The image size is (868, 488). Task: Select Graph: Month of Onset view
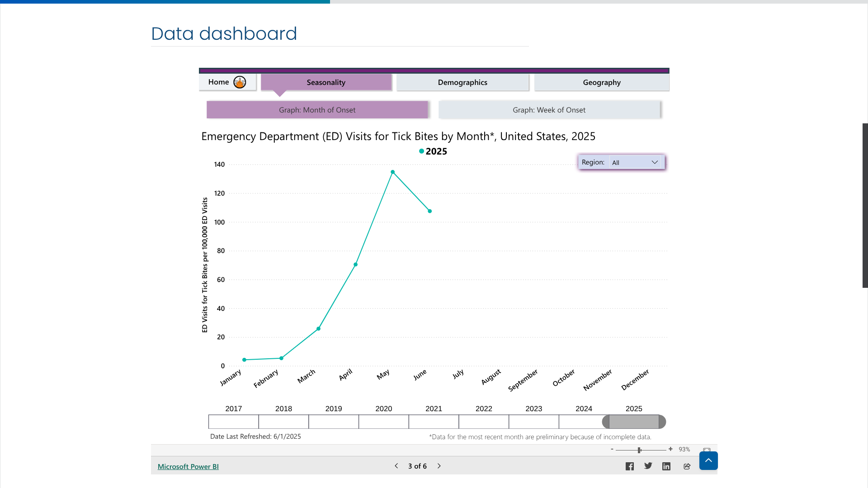317,110
